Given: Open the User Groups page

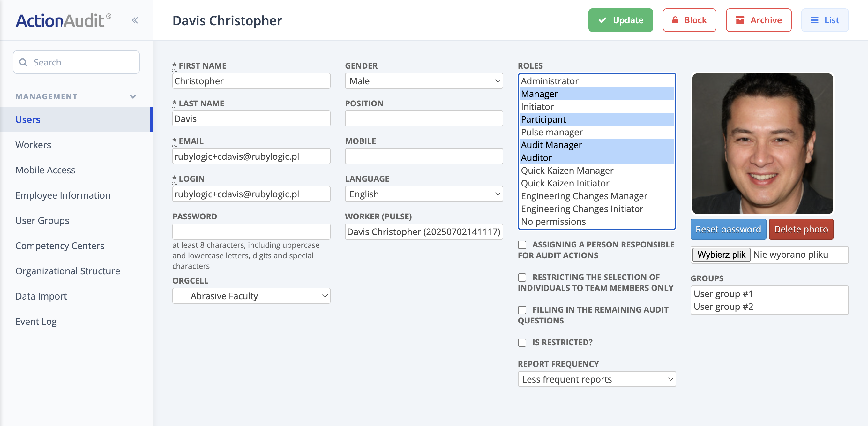Looking at the screenshot, I should [x=42, y=220].
